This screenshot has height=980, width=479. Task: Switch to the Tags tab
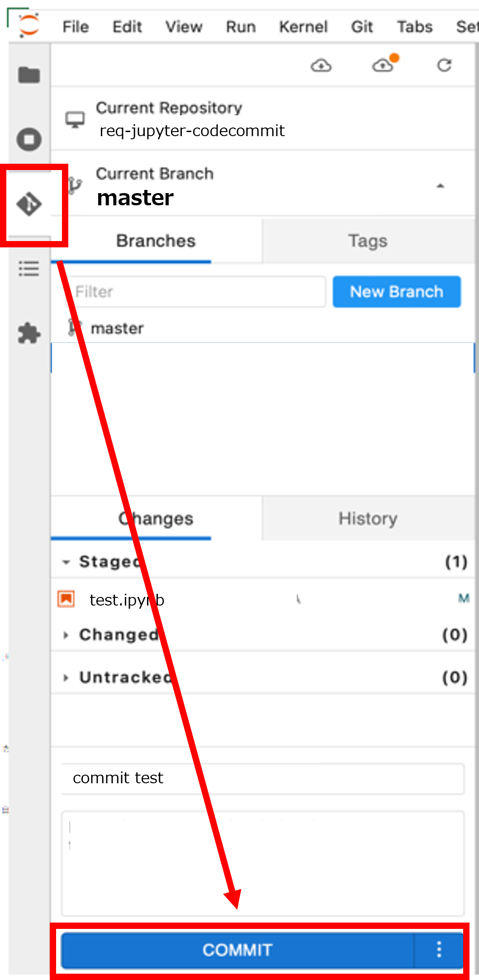pyautogui.click(x=368, y=241)
